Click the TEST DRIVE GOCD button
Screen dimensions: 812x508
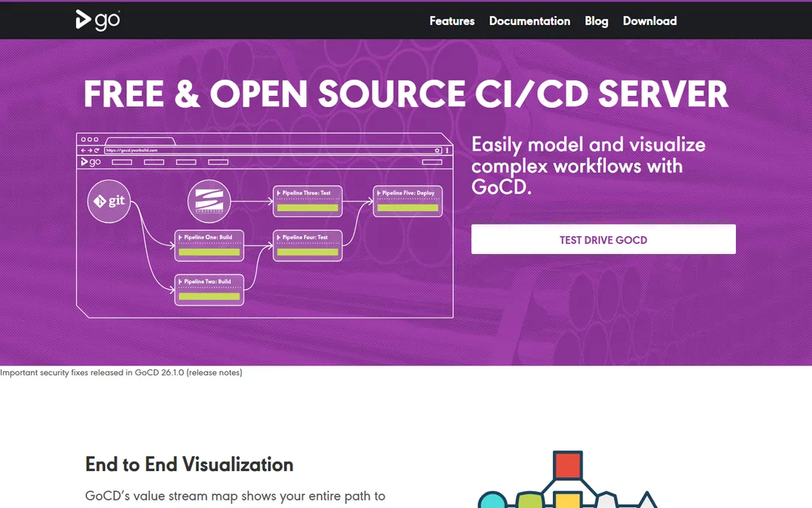pos(603,239)
